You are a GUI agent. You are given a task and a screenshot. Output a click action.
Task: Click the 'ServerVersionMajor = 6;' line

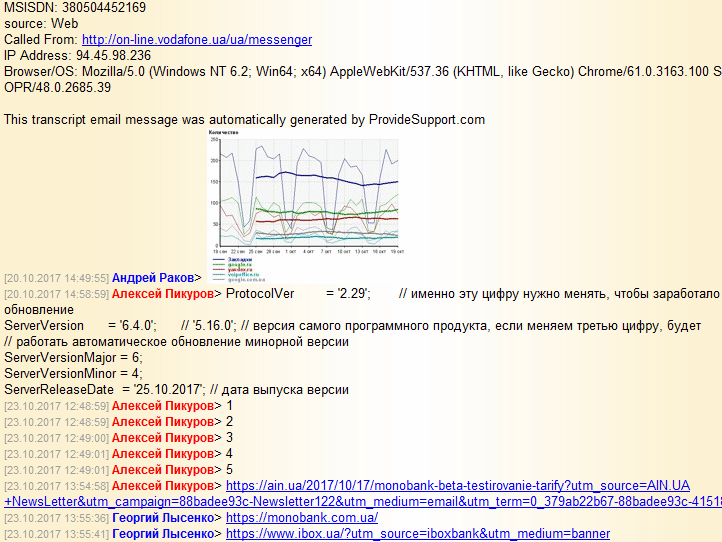pyautogui.click(x=73, y=358)
